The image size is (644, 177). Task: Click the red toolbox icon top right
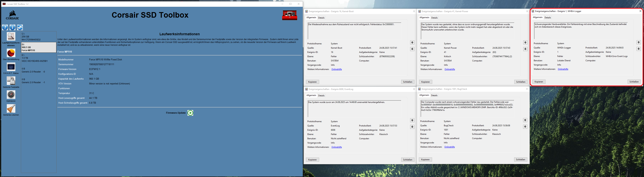click(290, 15)
